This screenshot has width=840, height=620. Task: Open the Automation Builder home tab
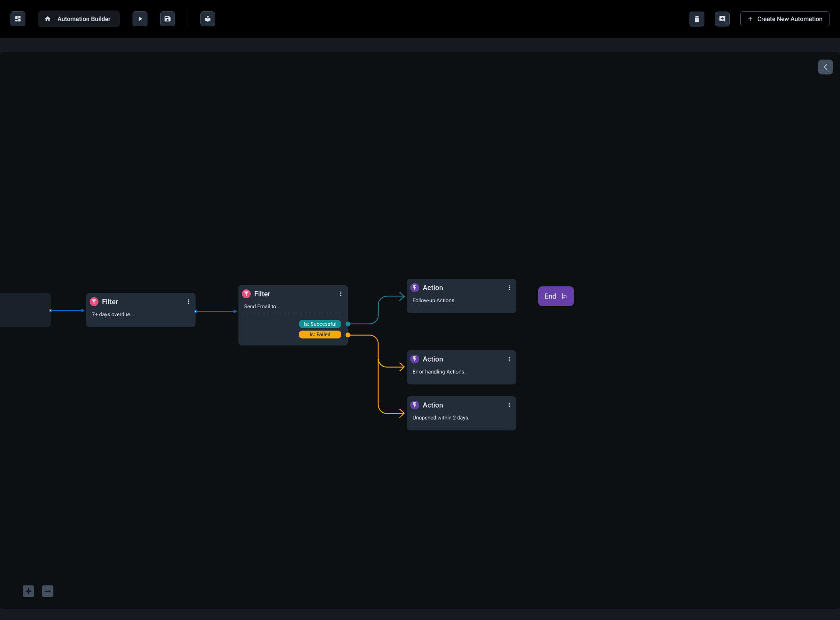(x=79, y=19)
